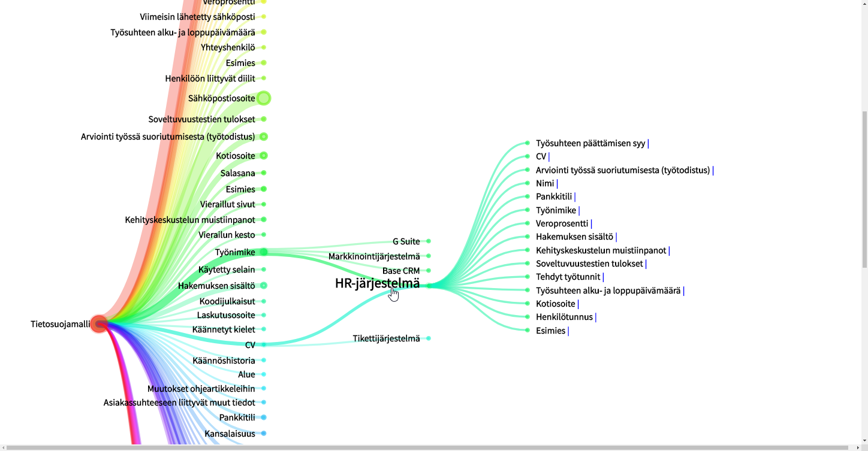Select Työnimike leaf under HR-järjestelmä

(556, 210)
